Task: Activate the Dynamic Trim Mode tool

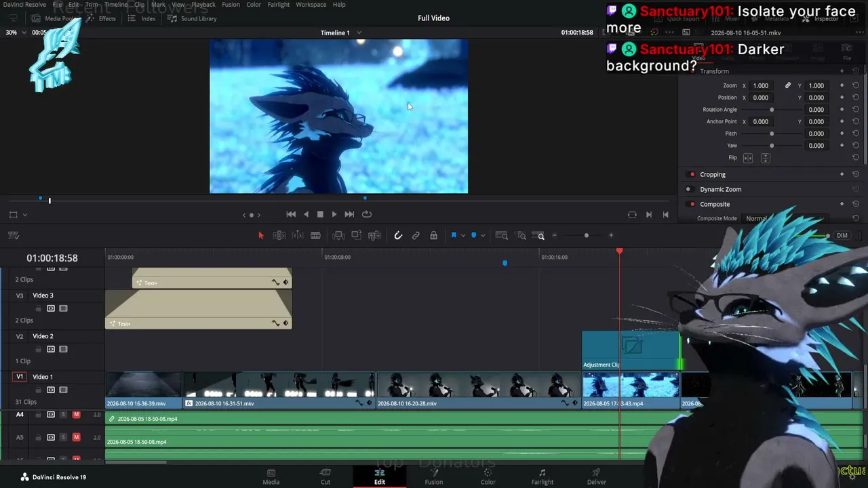Action: [298, 236]
